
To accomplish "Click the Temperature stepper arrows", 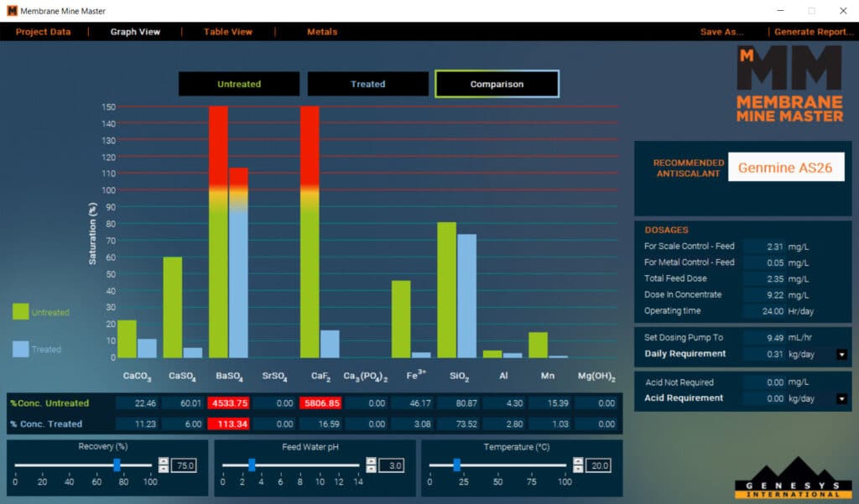I will pos(578,465).
